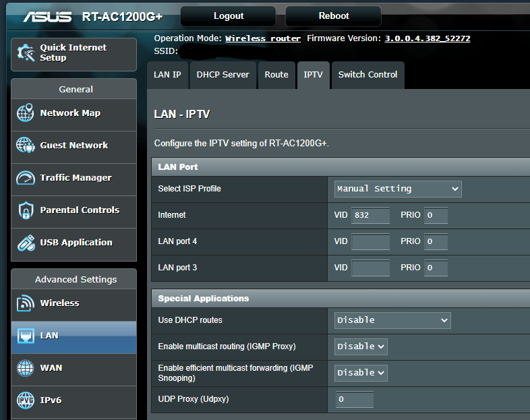Open the Quick Internet Setup wizard icon
The image size is (530, 420).
point(26,53)
